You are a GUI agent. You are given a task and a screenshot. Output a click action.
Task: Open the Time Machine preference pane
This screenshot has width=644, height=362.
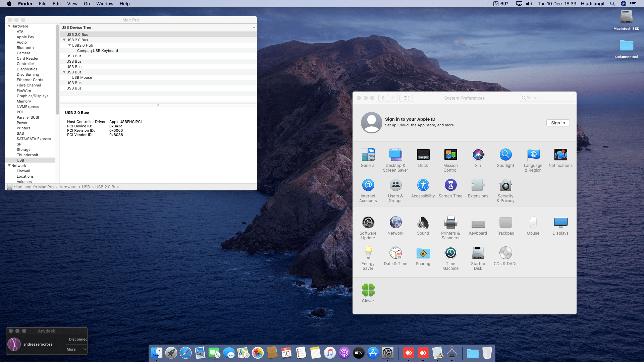[x=450, y=253]
